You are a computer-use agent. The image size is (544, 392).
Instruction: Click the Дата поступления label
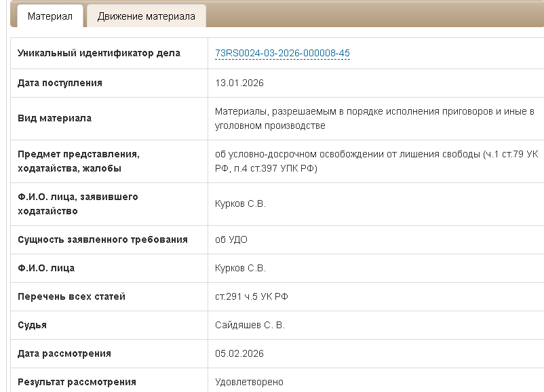[x=60, y=83]
